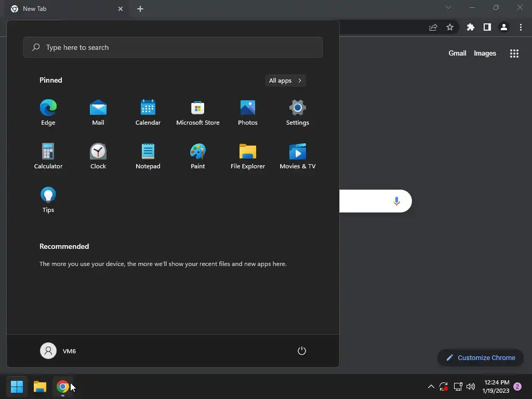The image size is (532, 399).
Task: Click the sync status tray icon
Action: point(444,387)
